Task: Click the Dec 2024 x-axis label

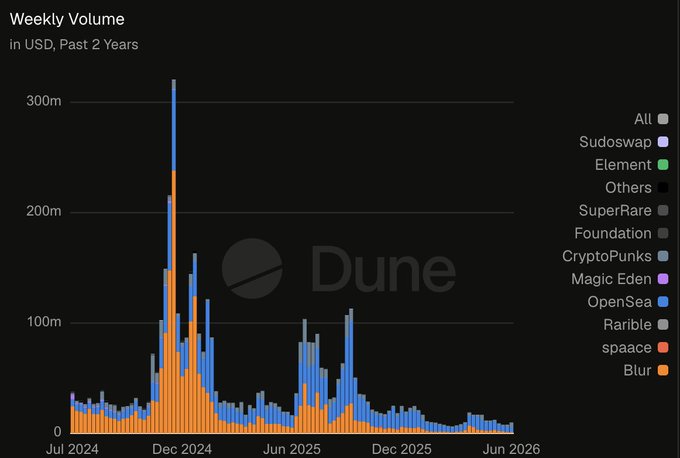Action: click(182, 449)
